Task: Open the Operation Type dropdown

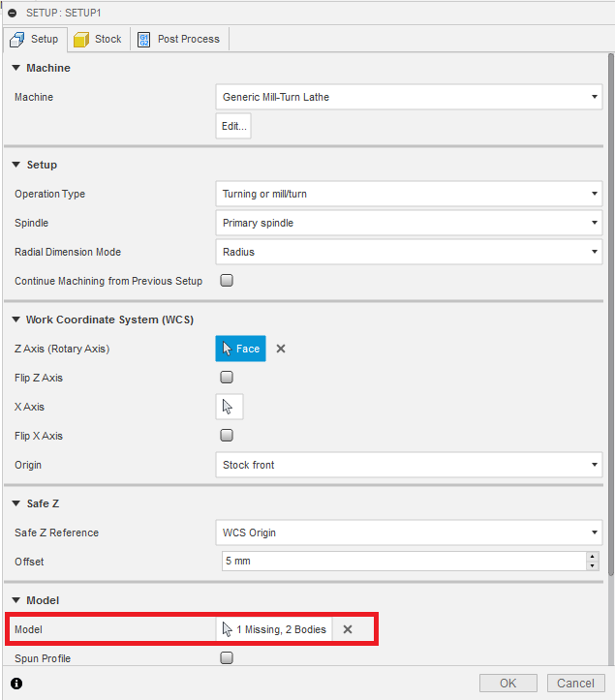Action: pyautogui.click(x=408, y=194)
